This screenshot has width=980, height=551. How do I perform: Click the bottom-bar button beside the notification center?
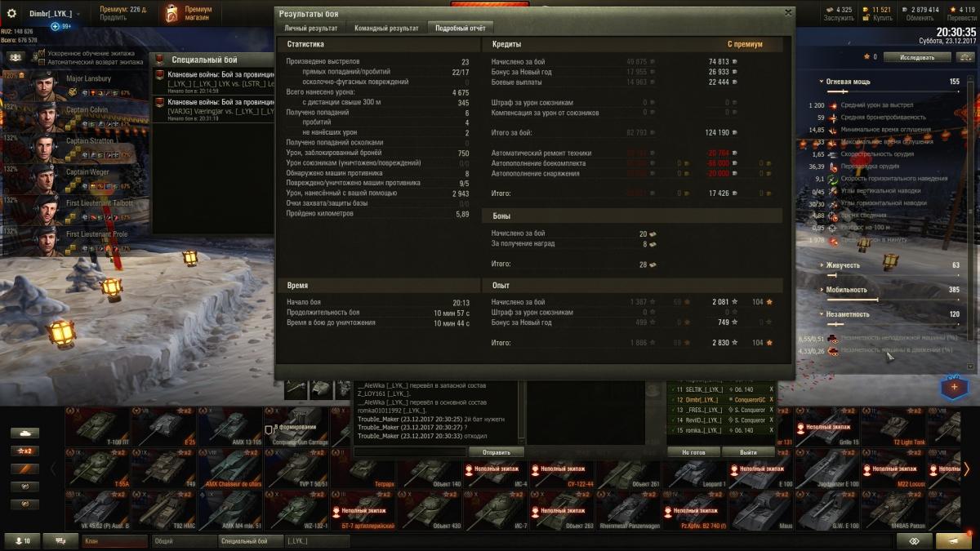click(x=914, y=540)
